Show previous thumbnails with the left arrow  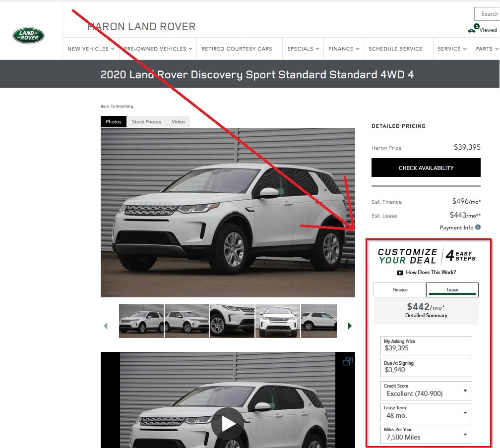tap(106, 326)
